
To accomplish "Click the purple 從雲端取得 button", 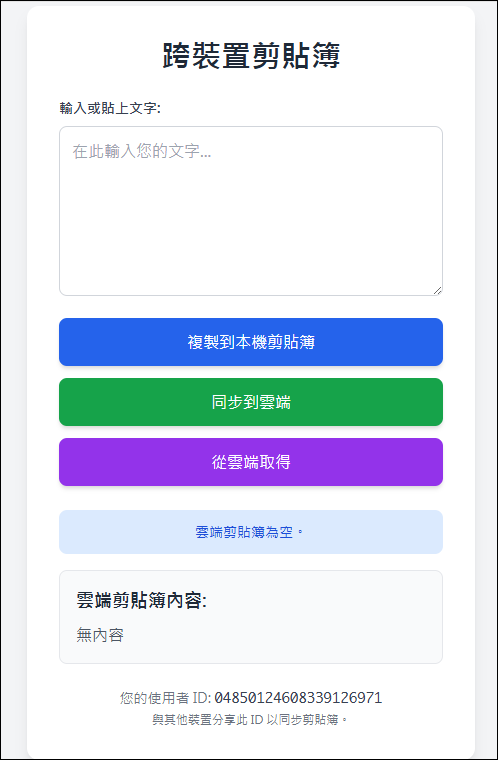I will [x=251, y=462].
